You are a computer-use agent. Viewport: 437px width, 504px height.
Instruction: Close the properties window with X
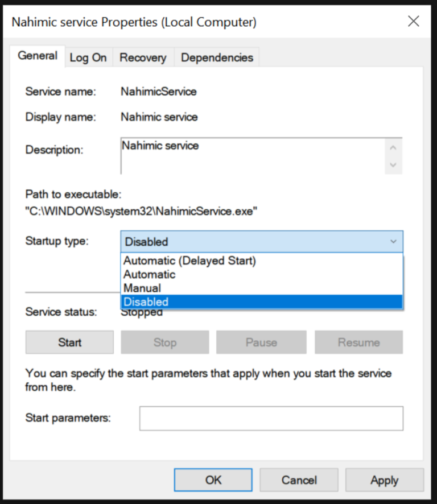pyautogui.click(x=414, y=22)
